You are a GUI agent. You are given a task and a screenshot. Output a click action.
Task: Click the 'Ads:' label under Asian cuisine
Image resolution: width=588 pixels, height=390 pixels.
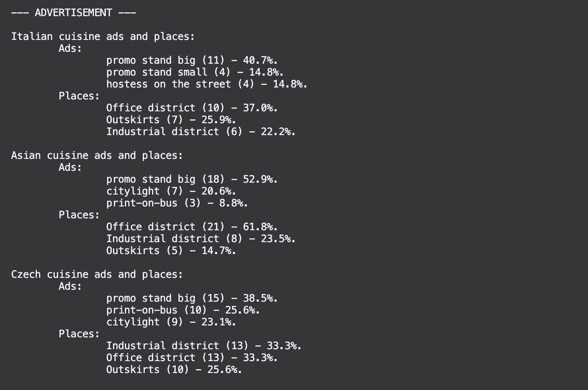click(x=70, y=167)
